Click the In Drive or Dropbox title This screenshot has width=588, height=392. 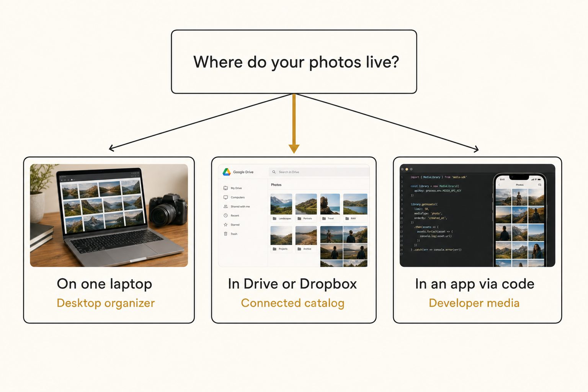tap(292, 284)
